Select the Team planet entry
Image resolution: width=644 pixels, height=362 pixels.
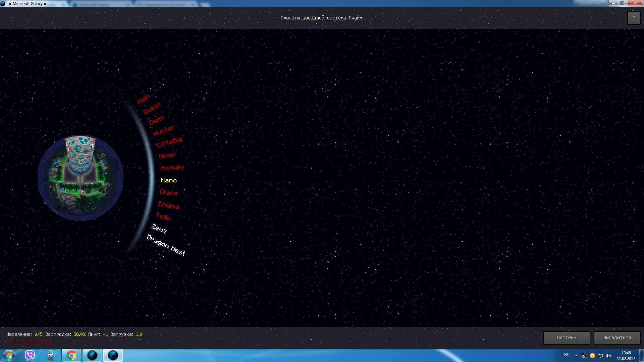[163, 217]
